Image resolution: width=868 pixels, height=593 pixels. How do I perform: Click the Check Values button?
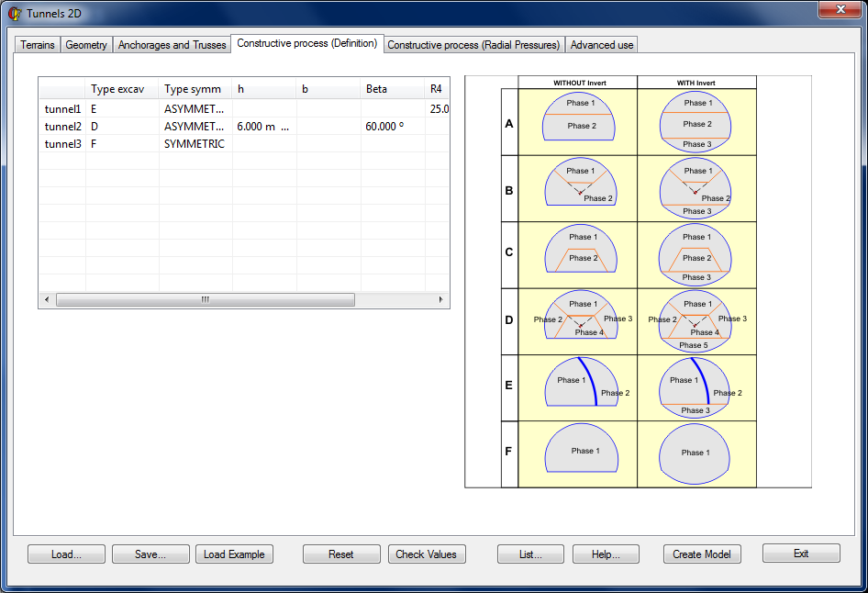point(427,554)
